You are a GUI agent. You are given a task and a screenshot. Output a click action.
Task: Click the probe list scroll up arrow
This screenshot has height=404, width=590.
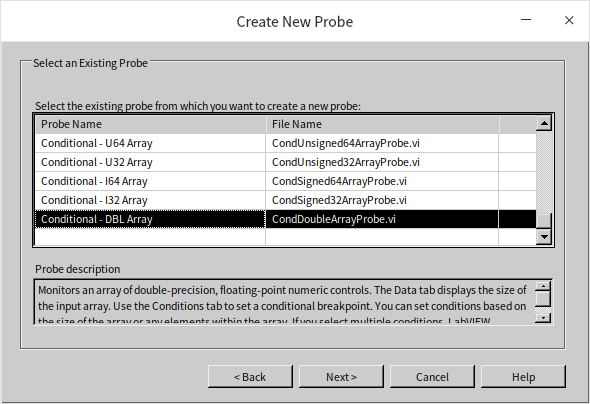[544, 123]
